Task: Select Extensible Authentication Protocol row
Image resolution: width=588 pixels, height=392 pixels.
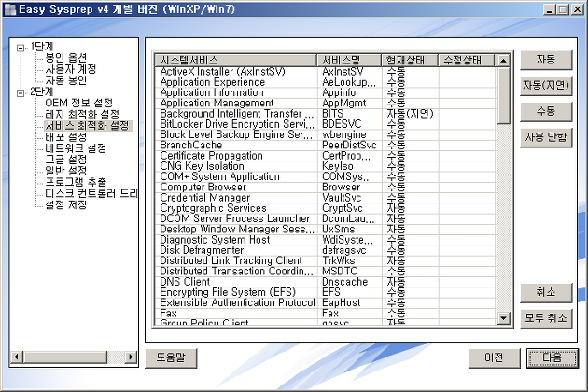Action: pos(325,302)
